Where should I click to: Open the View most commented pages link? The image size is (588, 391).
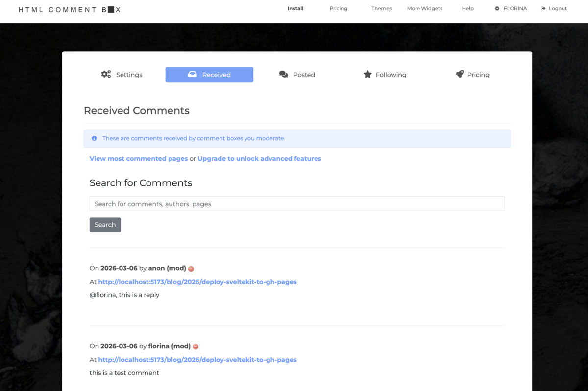139,158
